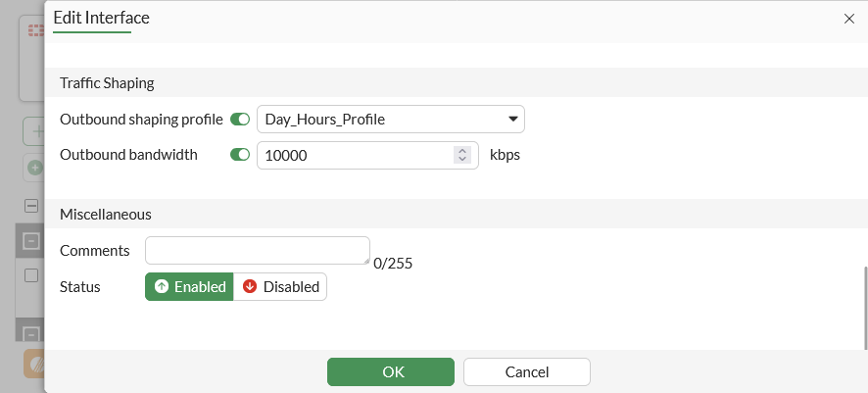The width and height of the screenshot is (868, 393).
Task: Click the dimmed green circle icon at left
Action: (x=35, y=168)
